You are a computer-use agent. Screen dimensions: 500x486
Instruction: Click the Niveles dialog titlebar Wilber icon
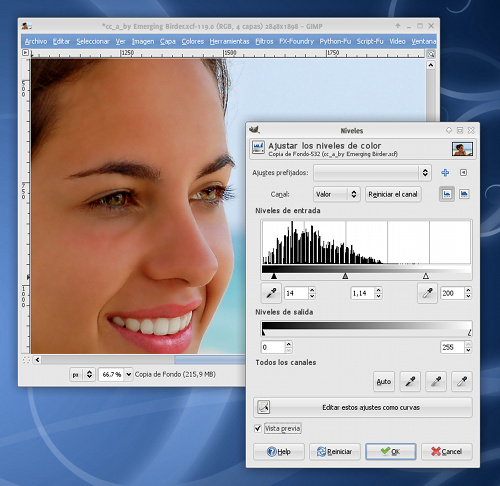click(255, 129)
